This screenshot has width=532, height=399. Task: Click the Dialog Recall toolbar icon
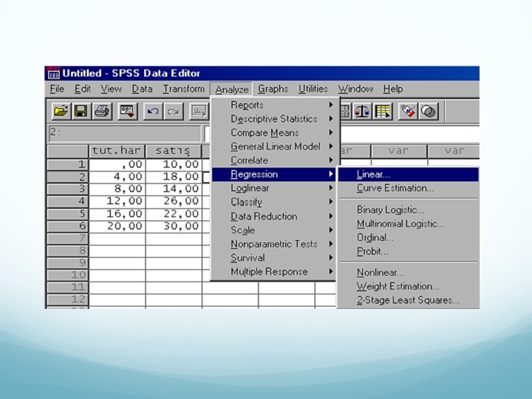pos(127,112)
